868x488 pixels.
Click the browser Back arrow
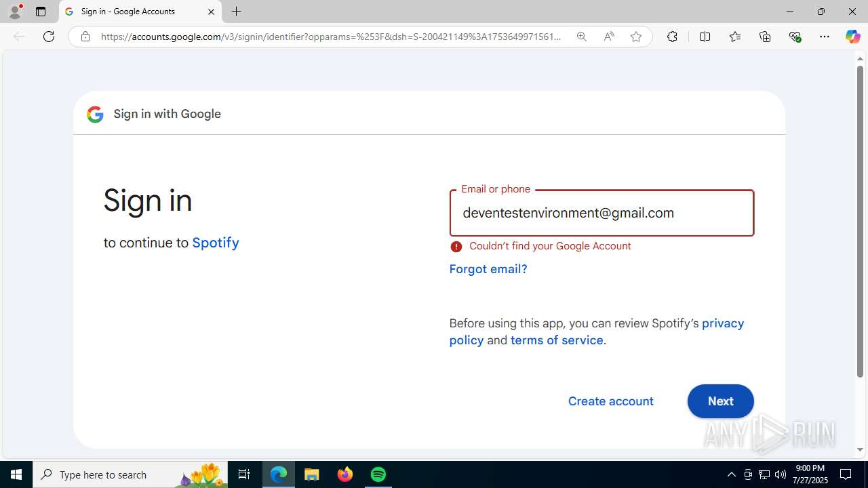pyautogui.click(x=19, y=37)
